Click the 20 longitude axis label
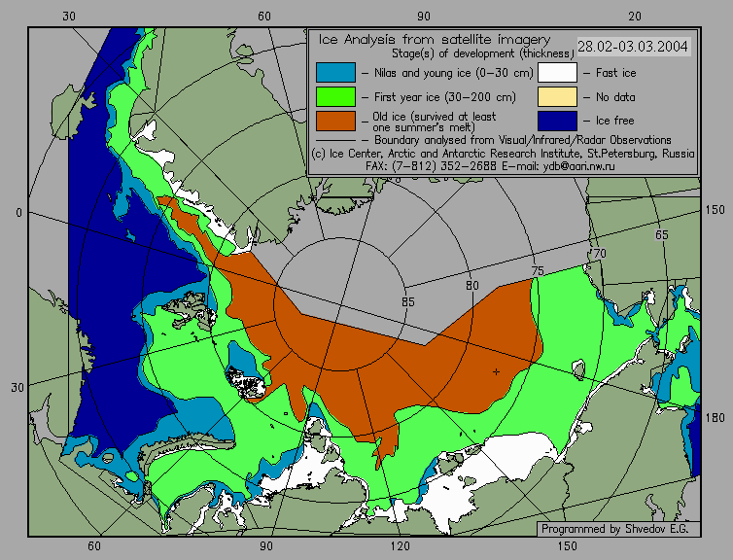 pyautogui.click(x=635, y=17)
